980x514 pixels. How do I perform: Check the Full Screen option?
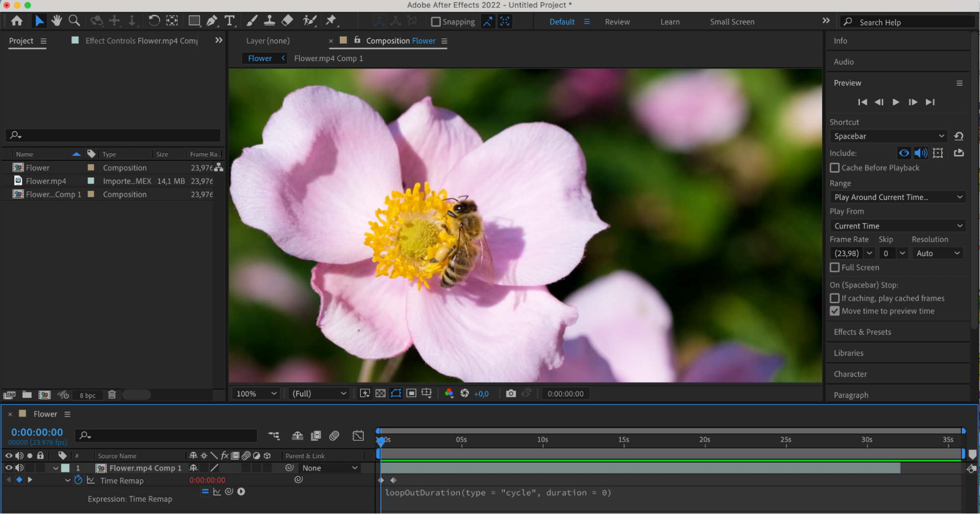coord(834,268)
